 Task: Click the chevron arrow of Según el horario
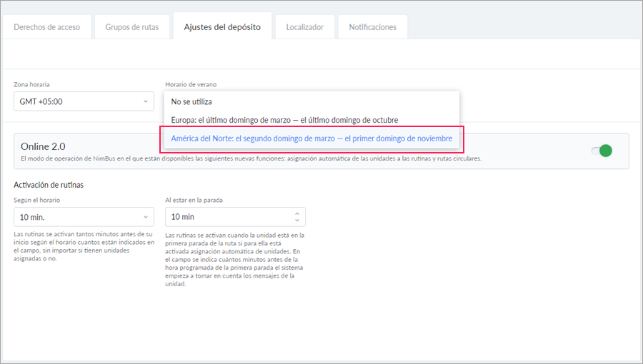click(x=146, y=216)
